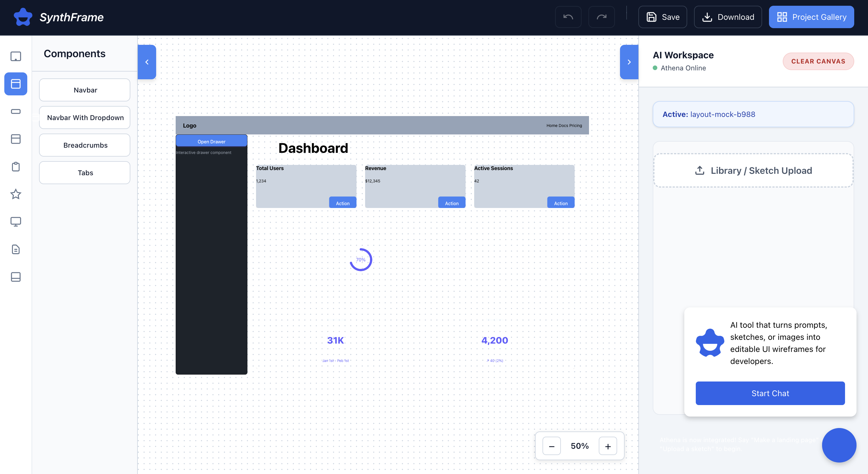Select the document file icon category
This screenshot has height=474, width=868.
pos(15,249)
